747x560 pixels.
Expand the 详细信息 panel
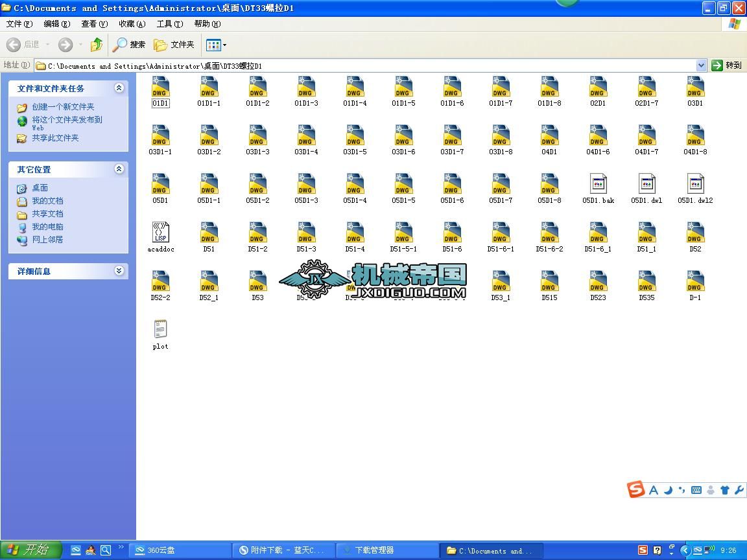(119, 271)
